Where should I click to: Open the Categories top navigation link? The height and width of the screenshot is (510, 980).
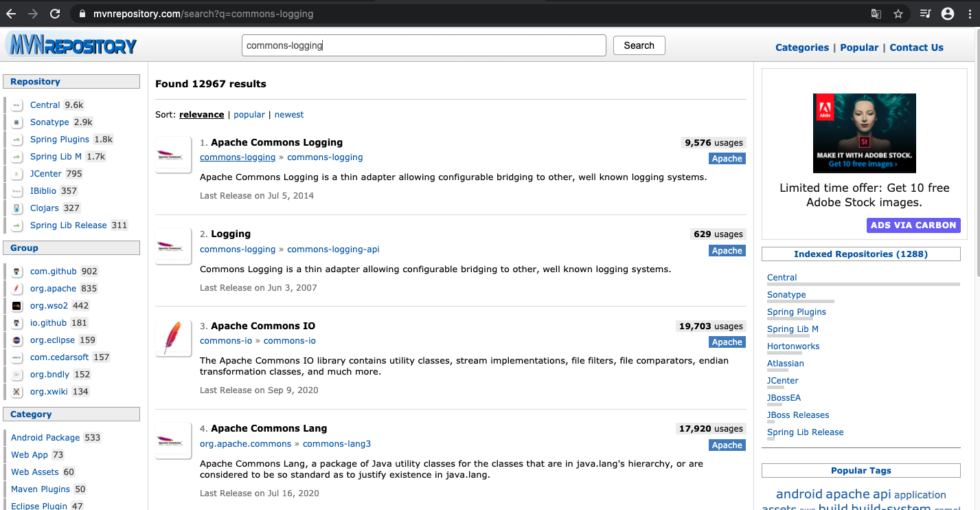point(802,47)
